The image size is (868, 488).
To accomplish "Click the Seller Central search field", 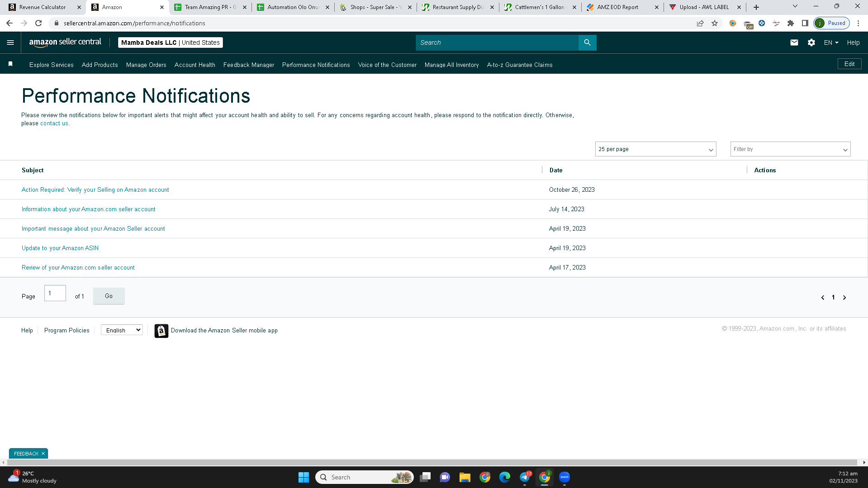I will (497, 43).
